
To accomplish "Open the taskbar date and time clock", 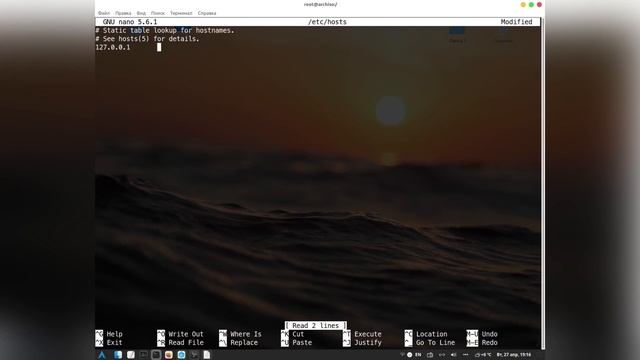I will 514,355.
